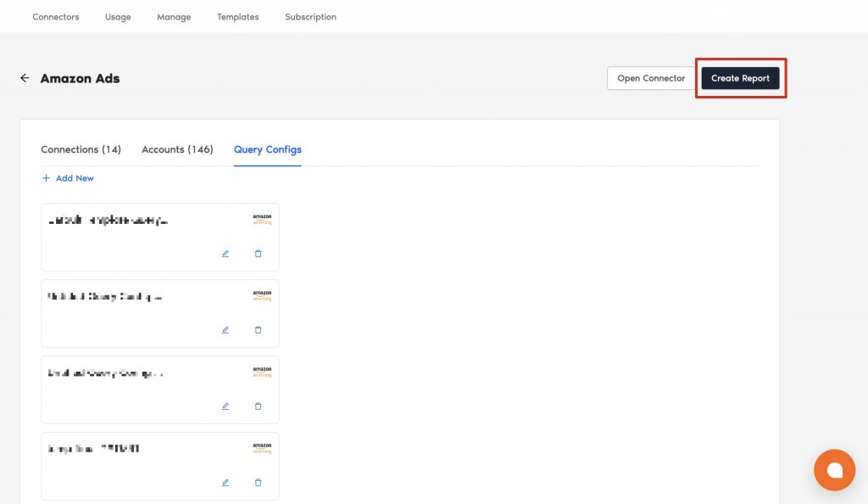Click pencil icon on second query config
The height and width of the screenshot is (504, 868).
[x=225, y=330]
